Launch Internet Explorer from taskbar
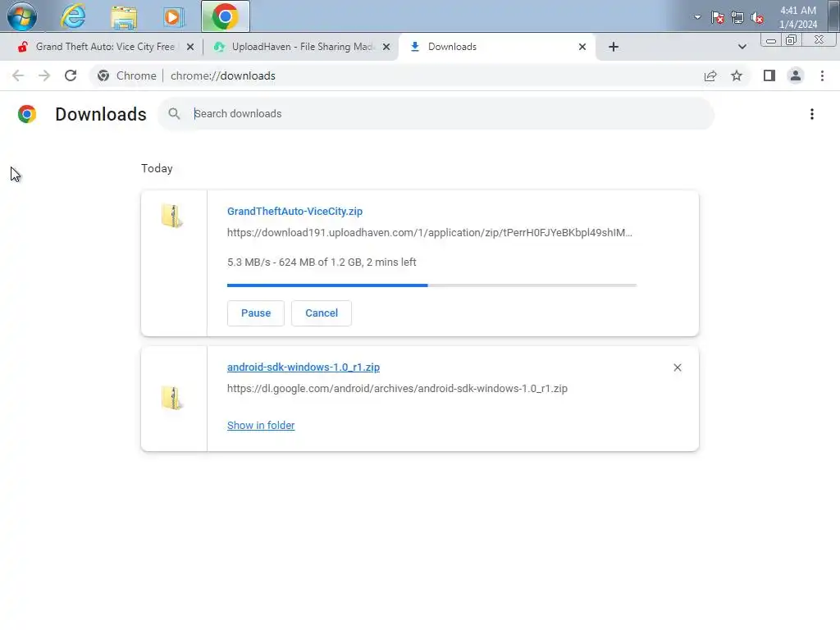Viewport: 840px width, 630px height. click(x=73, y=16)
